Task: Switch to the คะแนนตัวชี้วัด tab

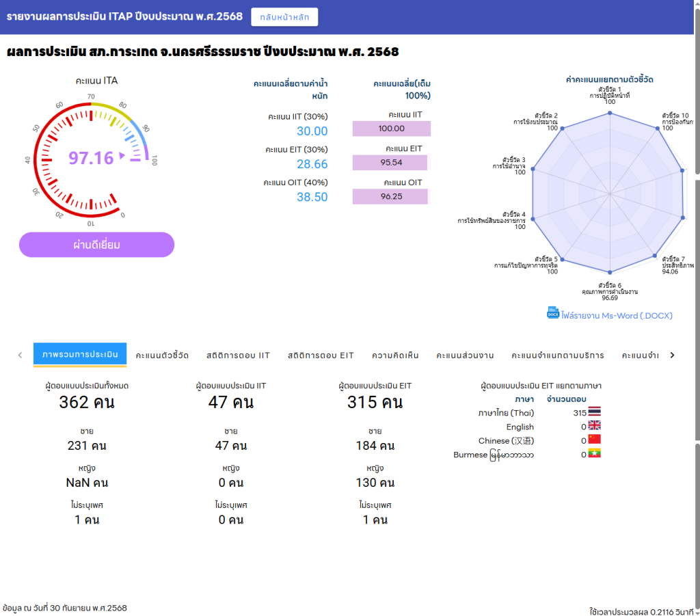Action: point(162,355)
